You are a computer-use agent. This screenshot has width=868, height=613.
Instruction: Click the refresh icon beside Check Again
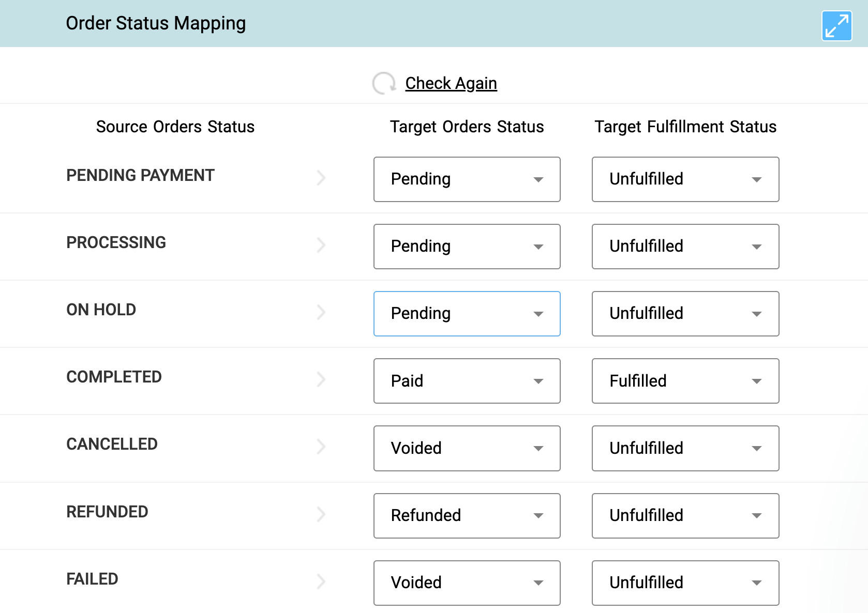point(383,82)
